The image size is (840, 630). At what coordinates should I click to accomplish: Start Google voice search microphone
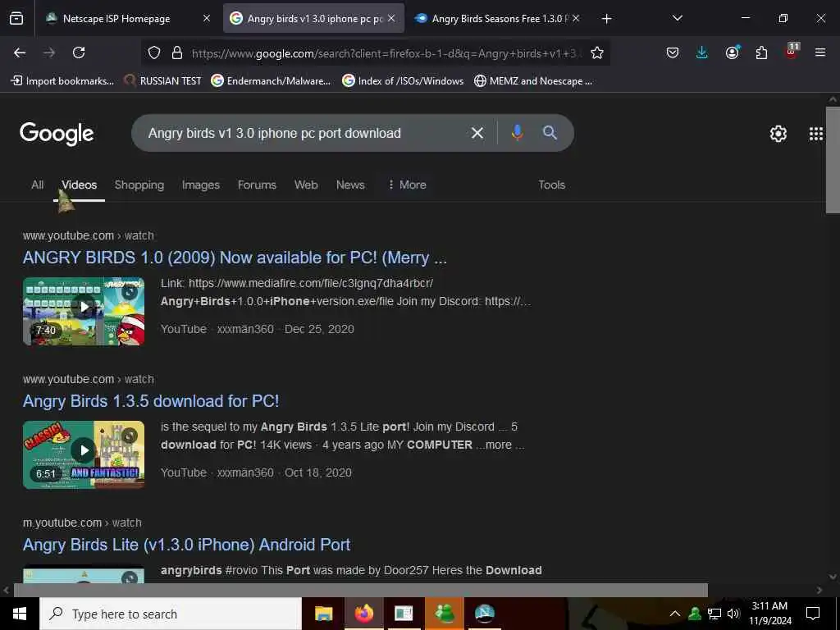click(x=517, y=132)
